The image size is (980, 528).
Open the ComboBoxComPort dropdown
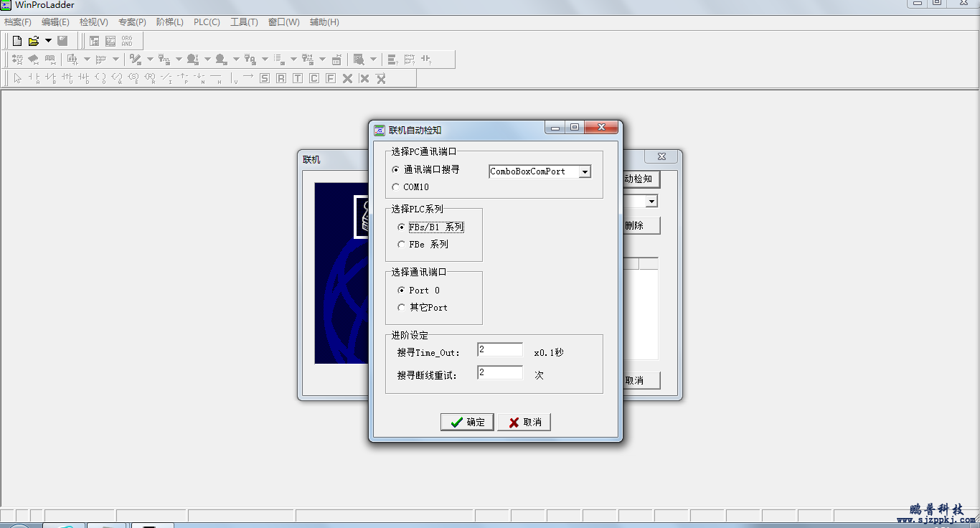[585, 171]
